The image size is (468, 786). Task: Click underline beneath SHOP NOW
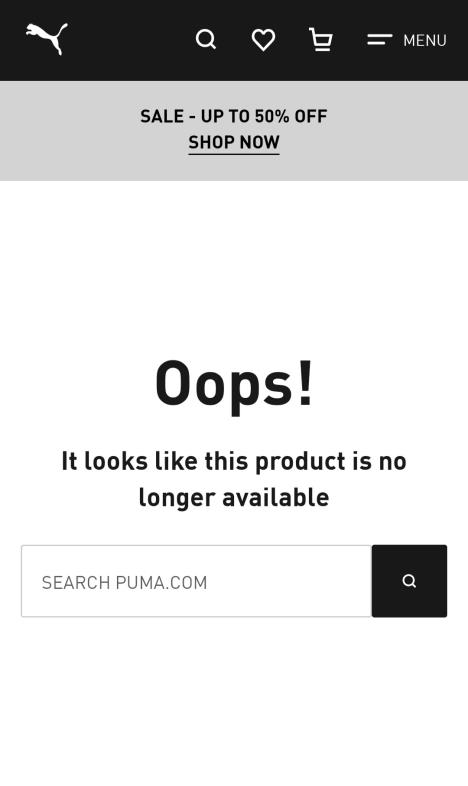click(x=234, y=153)
